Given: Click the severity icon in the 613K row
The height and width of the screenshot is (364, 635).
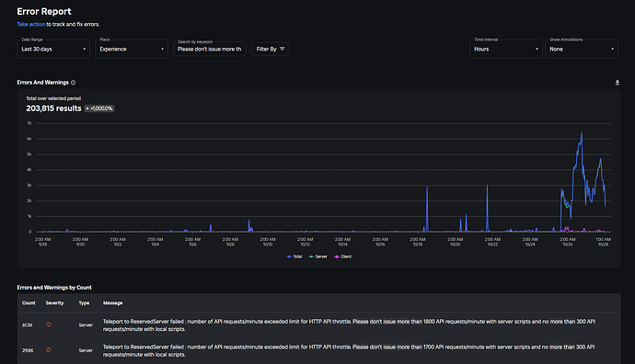Looking at the screenshot, I should click(49, 324).
